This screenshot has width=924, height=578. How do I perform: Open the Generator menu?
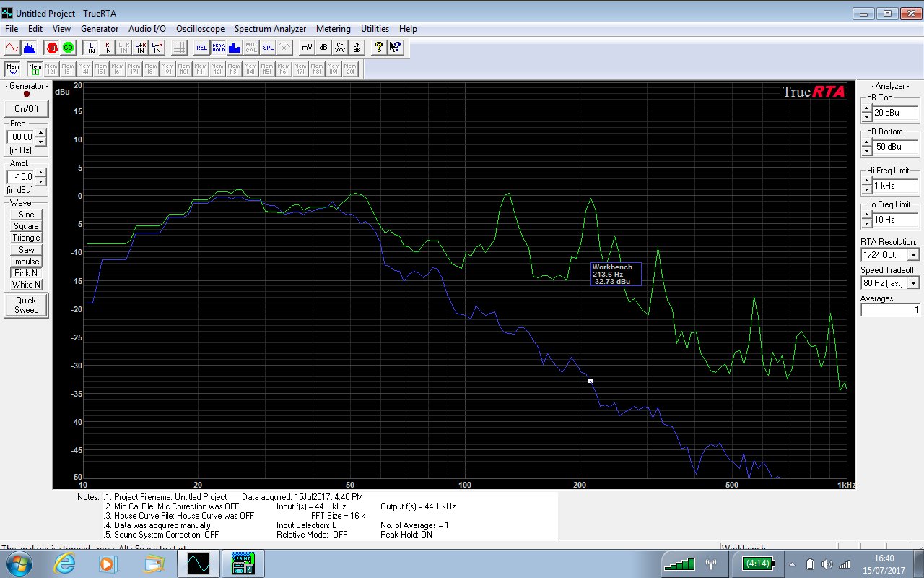[100, 29]
